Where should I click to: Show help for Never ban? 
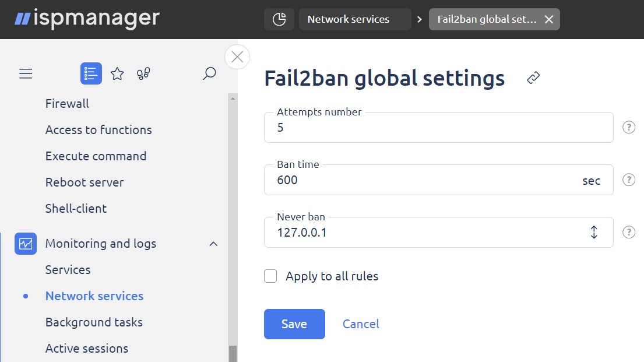tap(629, 232)
